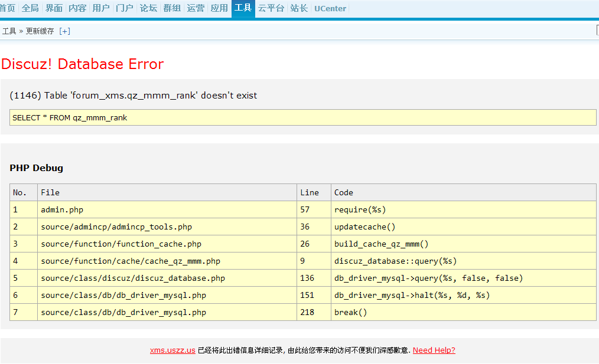
Task: Select the 内容 navigation tab
Action: pyautogui.click(x=77, y=8)
